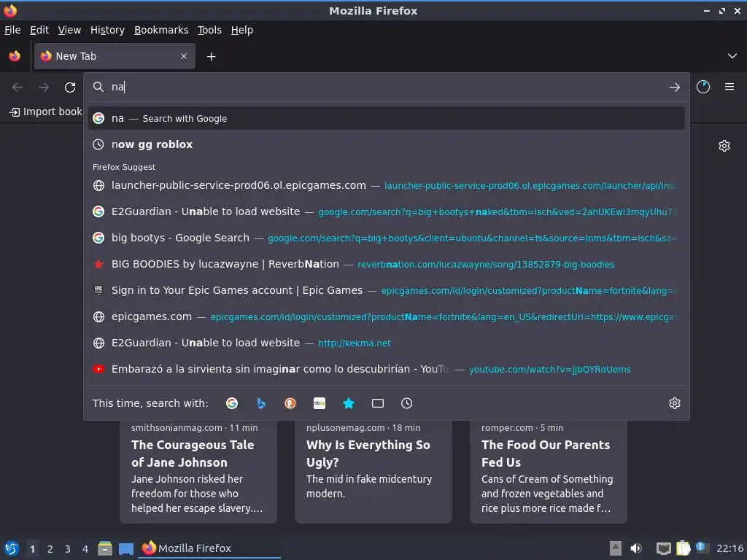747x560 pixels.
Task: Search history using the clock icon
Action: tap(407, 403)
